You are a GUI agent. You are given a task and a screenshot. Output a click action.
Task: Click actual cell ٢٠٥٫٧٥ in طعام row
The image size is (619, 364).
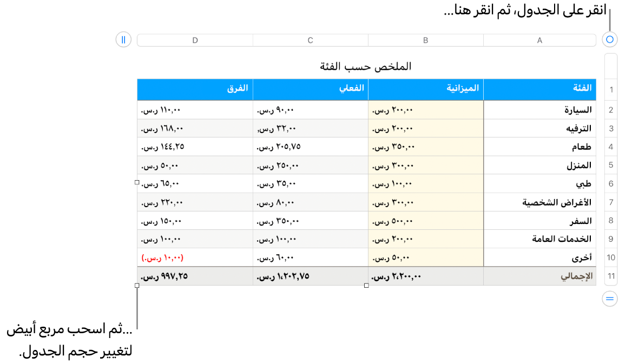click(x=310, y=147)
